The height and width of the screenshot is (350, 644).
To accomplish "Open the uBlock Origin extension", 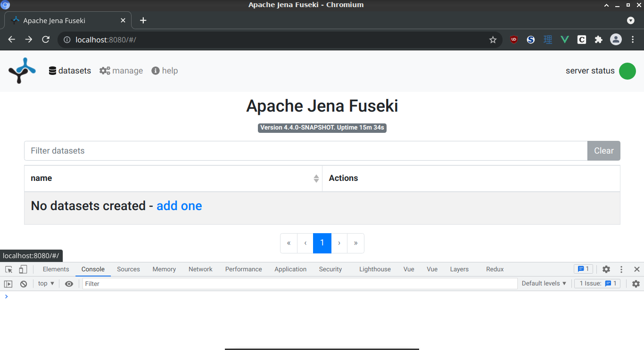I will pos(514,40).
